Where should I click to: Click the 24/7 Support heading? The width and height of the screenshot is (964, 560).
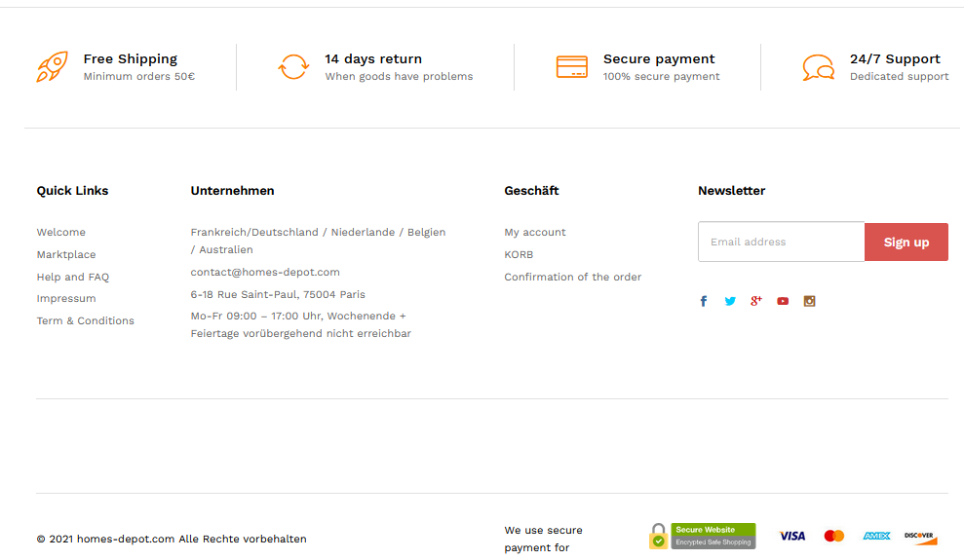tap(895, 59)
